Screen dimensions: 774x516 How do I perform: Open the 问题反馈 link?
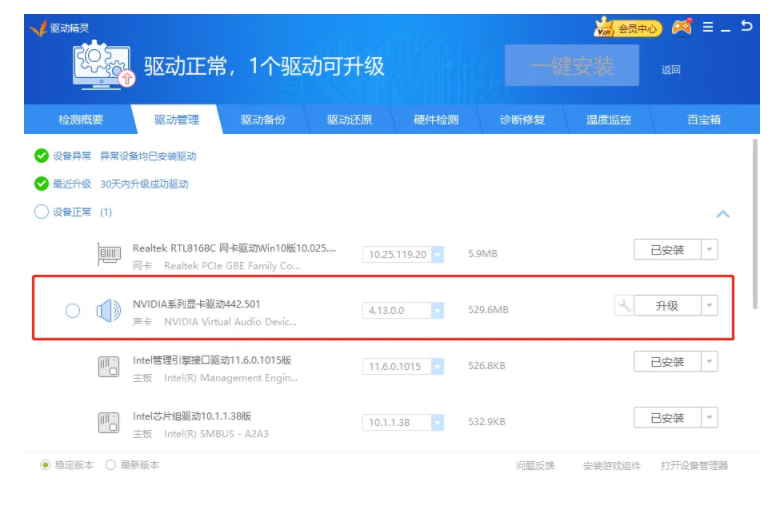(535, 466)
